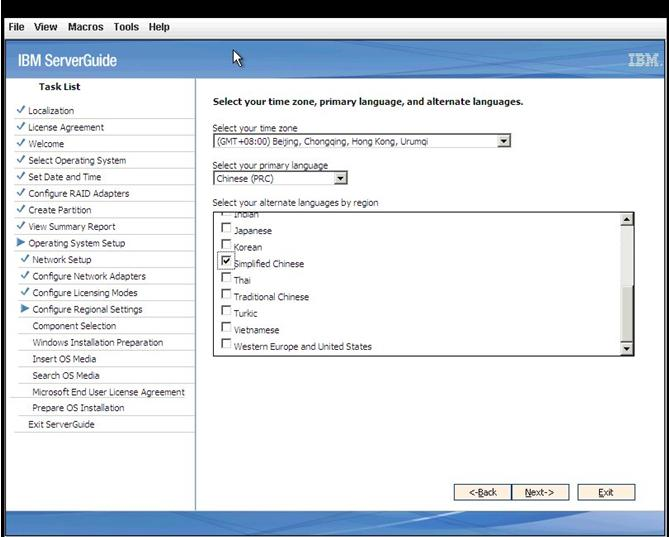Click the Vietnamese label text

[256, 330]
